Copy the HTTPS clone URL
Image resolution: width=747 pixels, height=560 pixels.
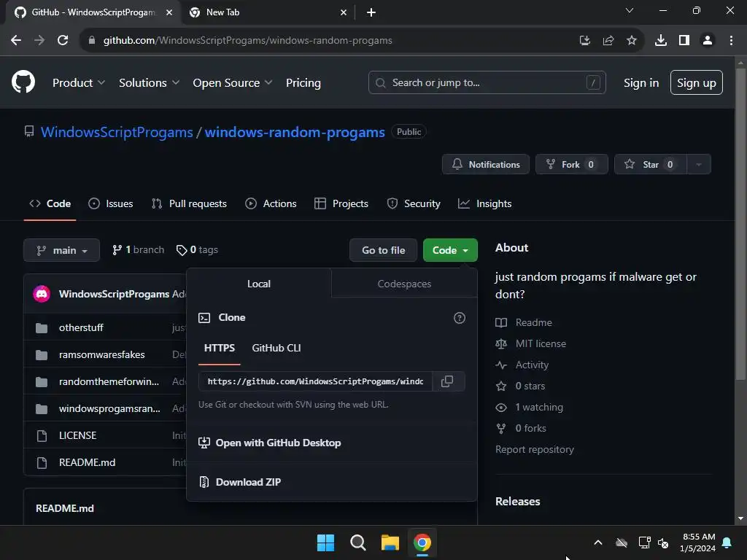pos(447,381)
